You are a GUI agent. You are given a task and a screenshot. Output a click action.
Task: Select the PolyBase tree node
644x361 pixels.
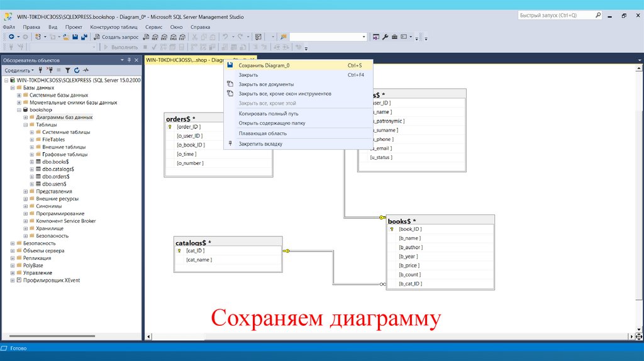(x=33, y=265)
